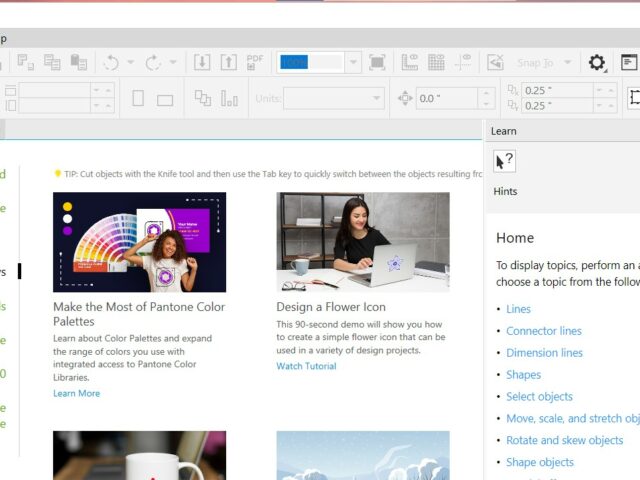Toggle the Show grid icon
Image resolution: width=640 pixels, height=480 pixels.
click(436, 62)
